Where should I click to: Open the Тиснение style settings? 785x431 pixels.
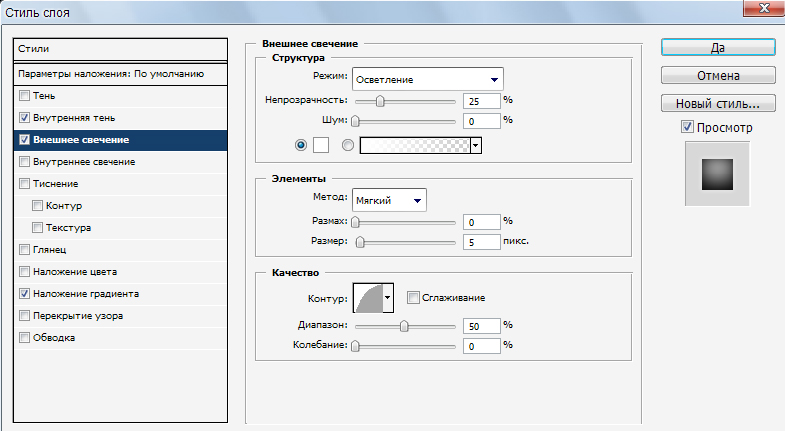pyautogui.click(x=55, y=184)
